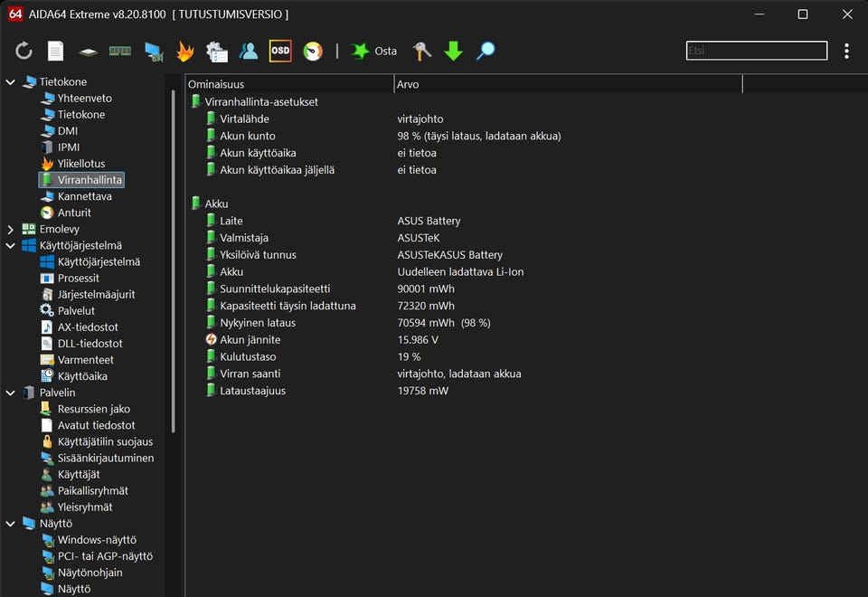Collapse the Tietokone tree node
868x597 pixels.
[x=11, y=82]
